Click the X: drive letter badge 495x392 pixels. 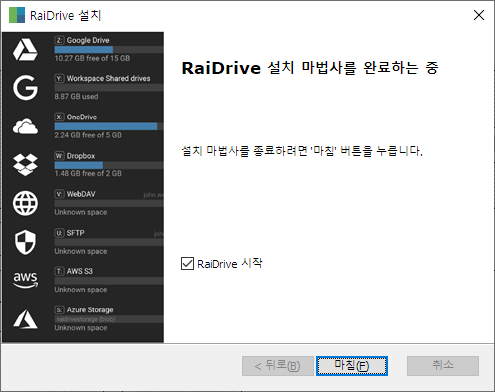[59, 117]
